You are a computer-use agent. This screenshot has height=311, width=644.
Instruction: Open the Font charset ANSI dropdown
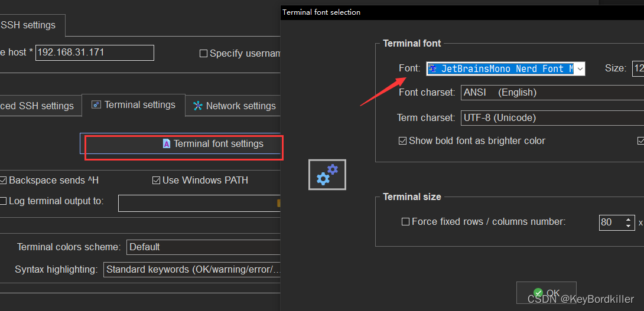coord(552,92)
